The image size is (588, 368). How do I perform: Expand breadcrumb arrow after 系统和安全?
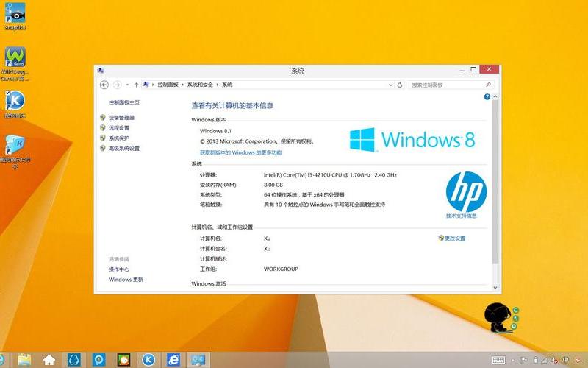click(217, 85)
